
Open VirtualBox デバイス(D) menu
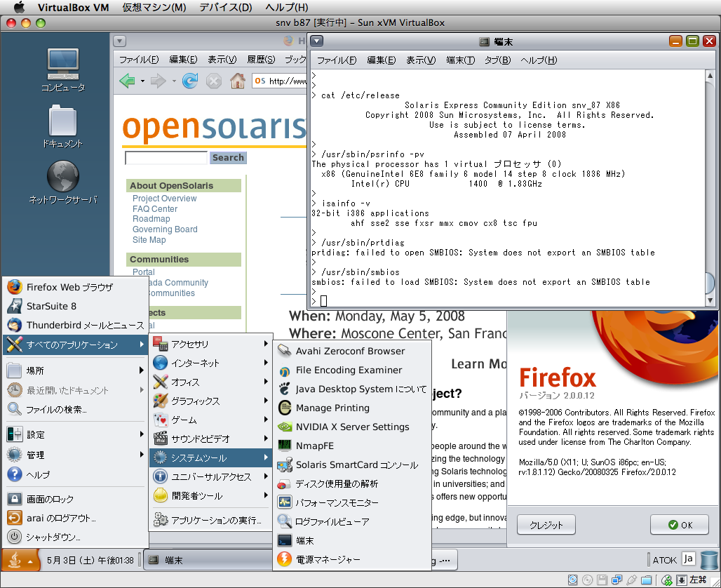coord(226,7)
